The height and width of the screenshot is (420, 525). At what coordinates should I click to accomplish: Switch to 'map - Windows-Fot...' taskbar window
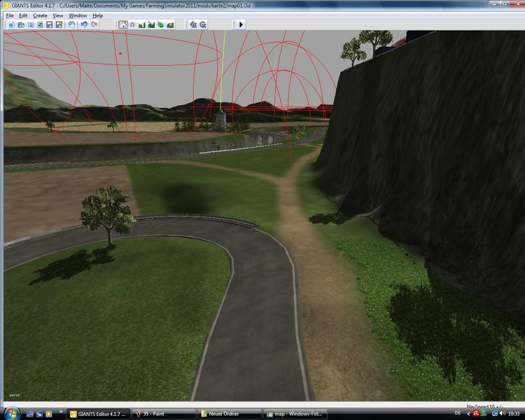pyautogui.click(x=295, y=414)
